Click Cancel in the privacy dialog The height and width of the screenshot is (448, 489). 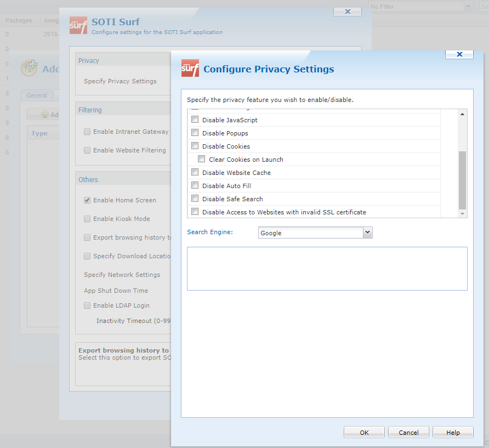click(408, 433)
